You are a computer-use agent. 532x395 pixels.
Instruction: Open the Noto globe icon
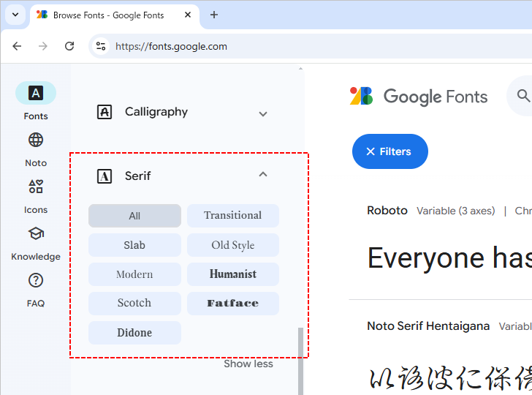(x=36, y=140)
